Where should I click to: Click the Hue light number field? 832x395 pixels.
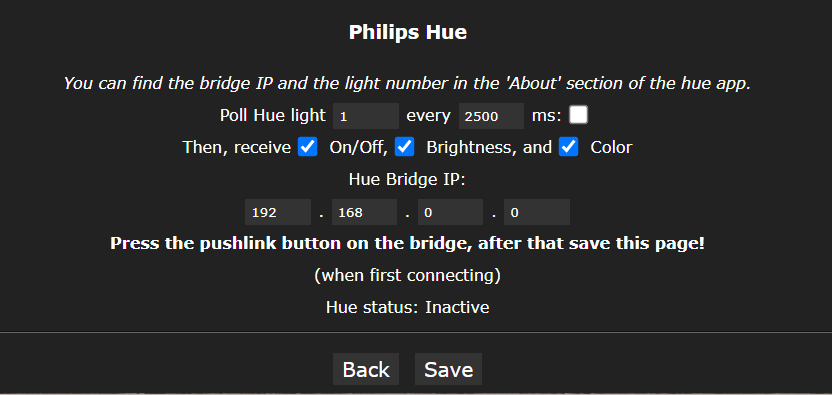[x=366, y=116]
